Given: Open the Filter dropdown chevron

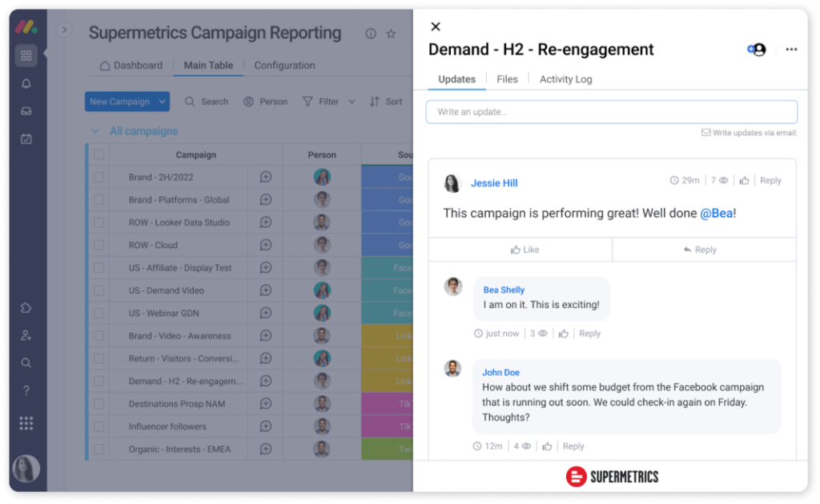Looking at the screenshot, I should coord(352,102).
